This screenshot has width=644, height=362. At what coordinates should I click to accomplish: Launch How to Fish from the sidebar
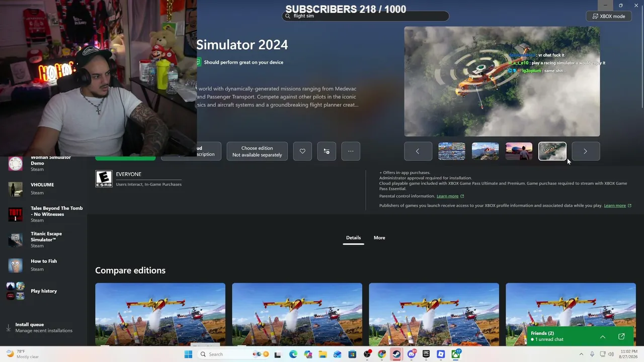click(44, 265)
